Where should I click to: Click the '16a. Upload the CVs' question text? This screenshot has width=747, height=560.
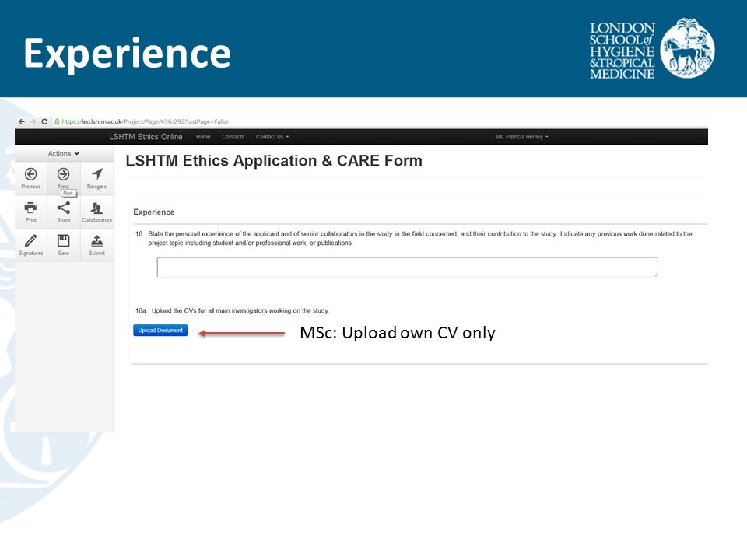point(233,310)
